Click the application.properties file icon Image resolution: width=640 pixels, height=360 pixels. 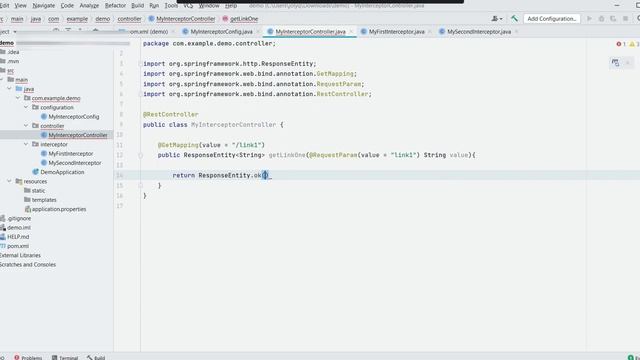pyautogui.click(x=27, y=209)
